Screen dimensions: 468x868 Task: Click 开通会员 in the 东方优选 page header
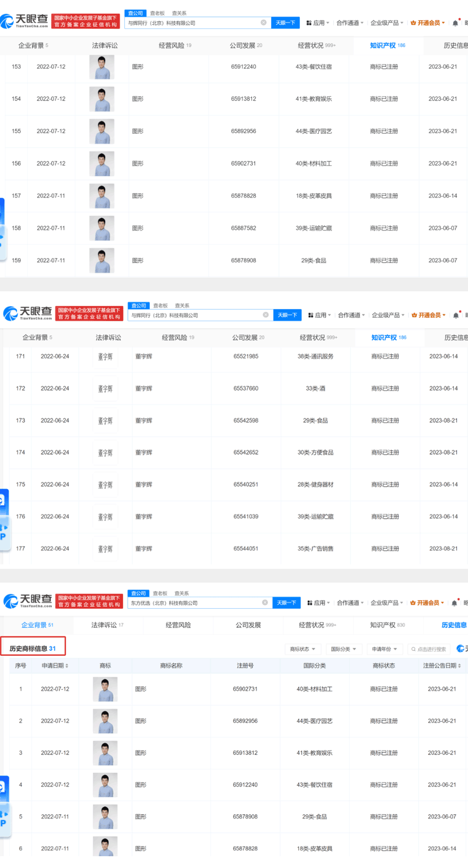click(x=428, y=603)
